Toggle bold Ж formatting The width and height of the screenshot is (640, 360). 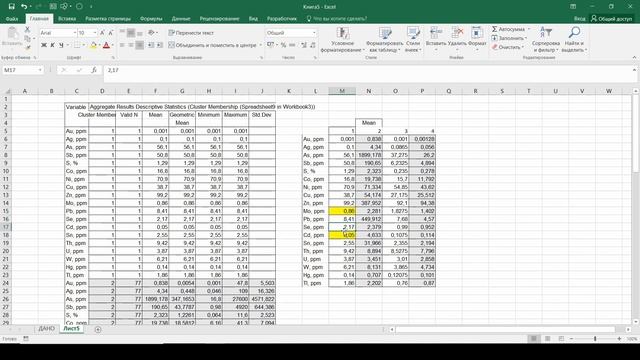44,45
